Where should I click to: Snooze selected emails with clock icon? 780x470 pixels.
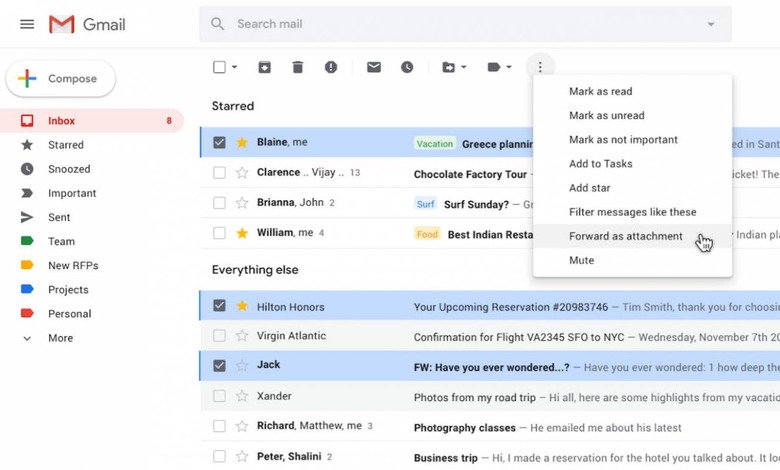(407, 67)
